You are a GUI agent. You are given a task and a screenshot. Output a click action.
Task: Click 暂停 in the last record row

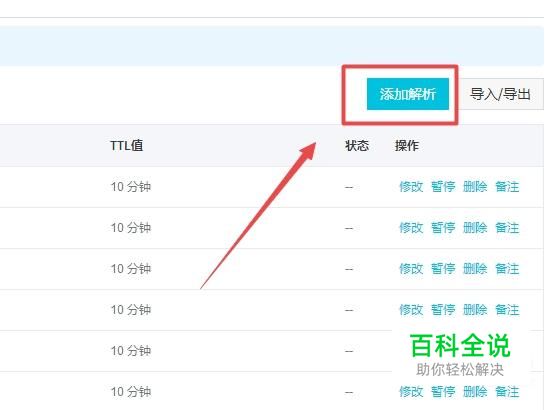pyautogui.click(x=443, y=392)
